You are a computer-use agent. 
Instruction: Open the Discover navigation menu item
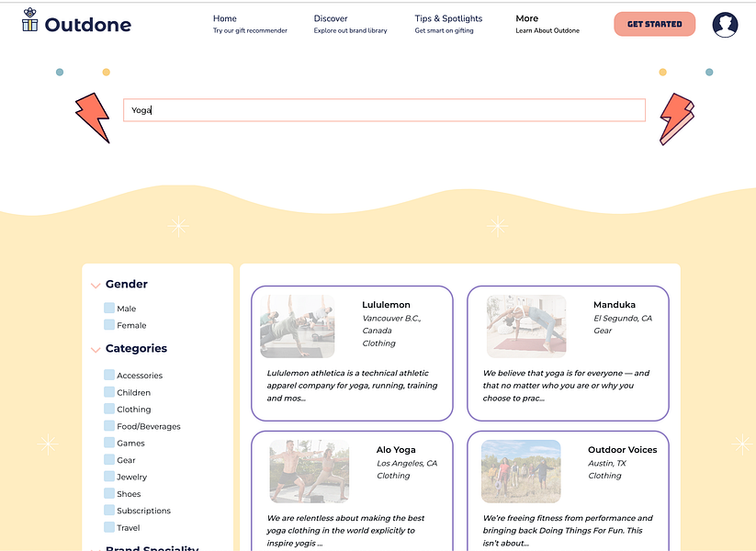click(331, 18)
